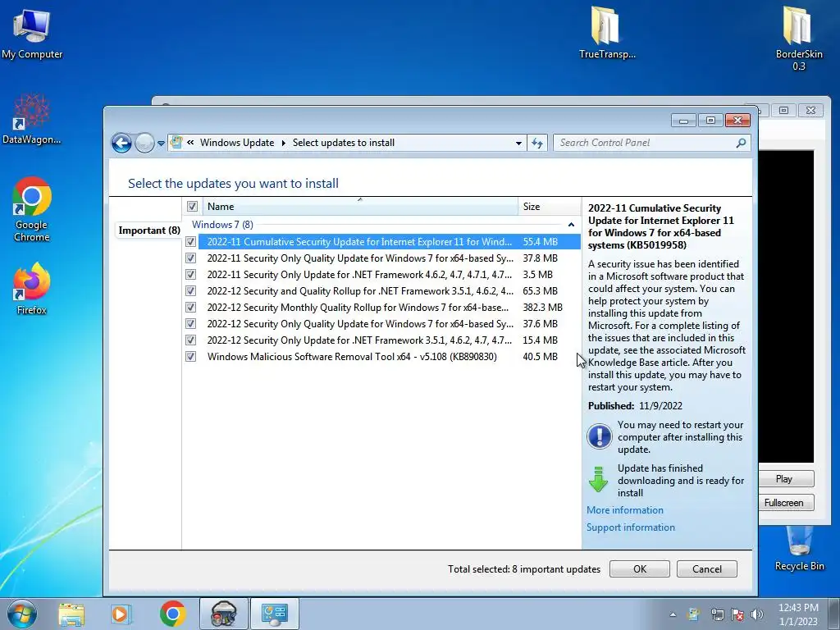Image resolution: width=840 pixels, height=630 pixels.
Task: Sort the list by the Name column
Action: 360,206
